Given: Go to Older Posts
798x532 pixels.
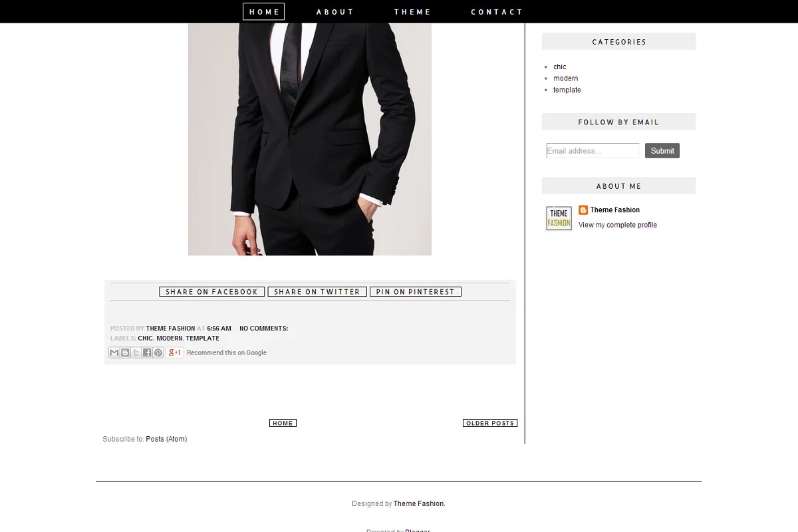Looking at the screenshot, I should point(490,424).
